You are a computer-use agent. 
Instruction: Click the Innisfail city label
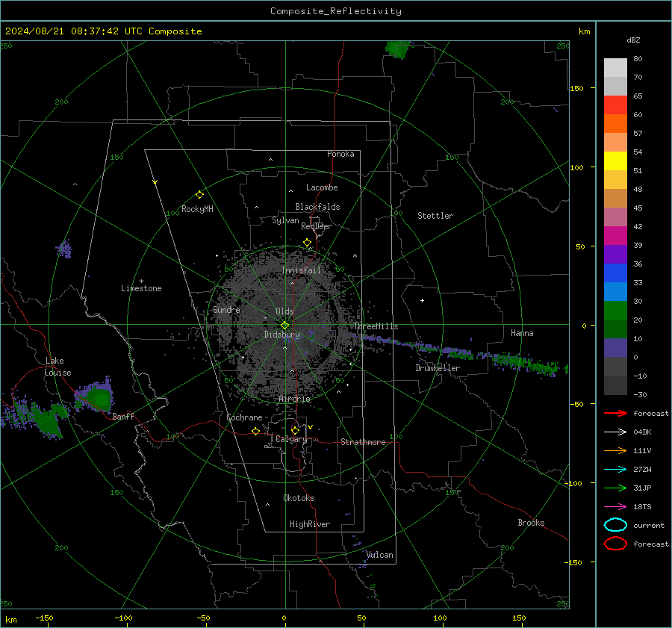tap(302, 270)
